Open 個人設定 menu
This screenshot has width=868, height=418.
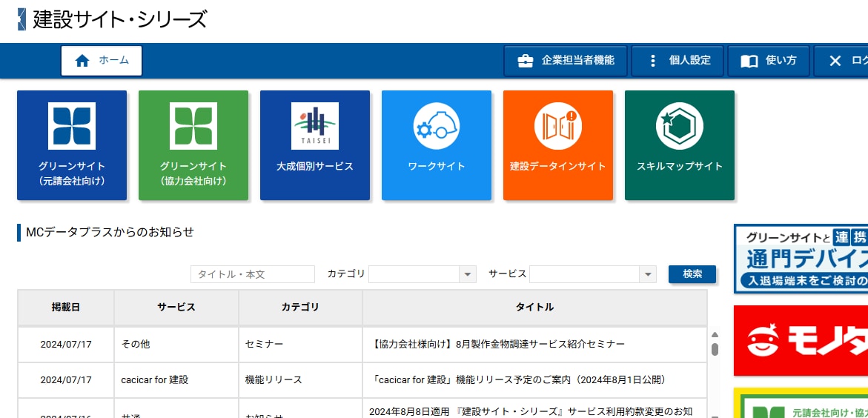[x=677, y=60]
